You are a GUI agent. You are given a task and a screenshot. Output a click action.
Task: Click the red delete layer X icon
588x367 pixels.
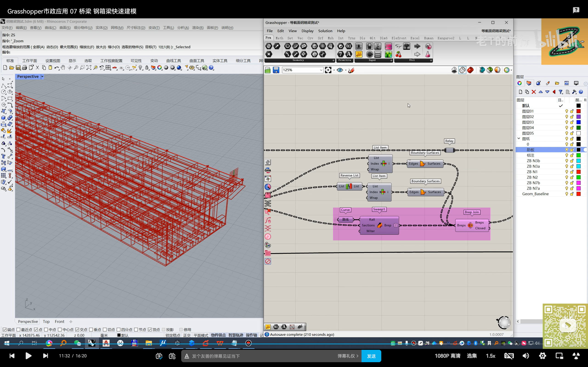pos(534,92)
